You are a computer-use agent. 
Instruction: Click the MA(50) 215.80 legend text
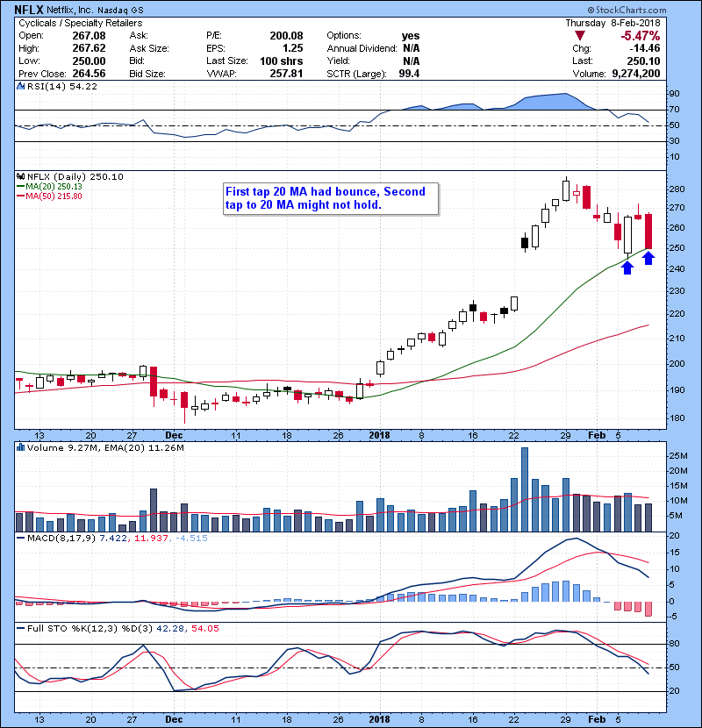pyautogui.click(x=54, y=196)
